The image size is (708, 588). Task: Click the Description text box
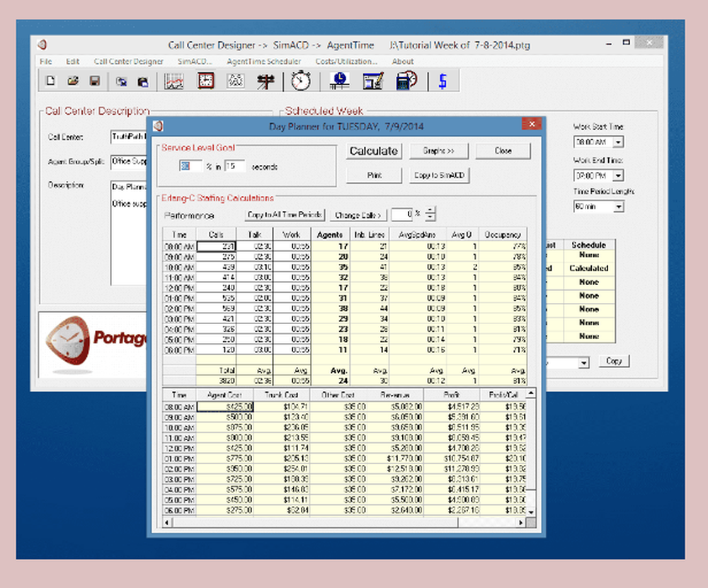(129, 232)
